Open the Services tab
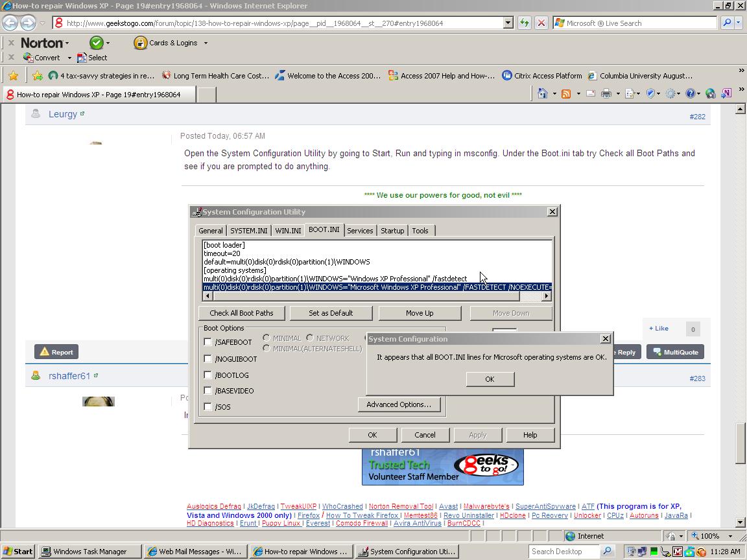Screen dimensions: 747x560 360,231
